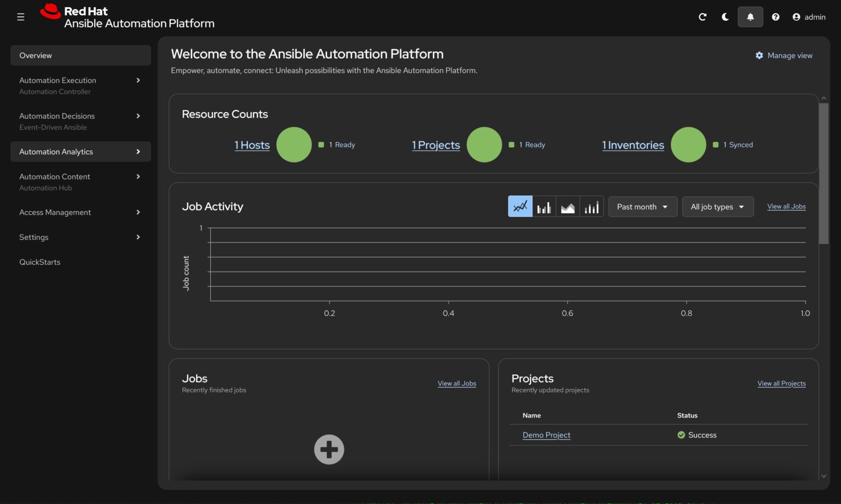
Task: Click View all Jobs in Job Activity
Action: (786, 206)
